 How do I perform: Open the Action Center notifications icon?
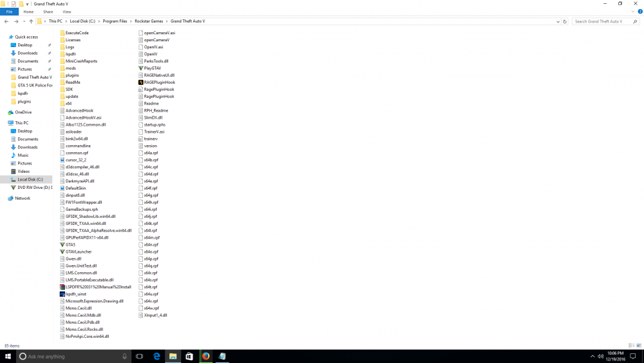(x=633, y=357)
